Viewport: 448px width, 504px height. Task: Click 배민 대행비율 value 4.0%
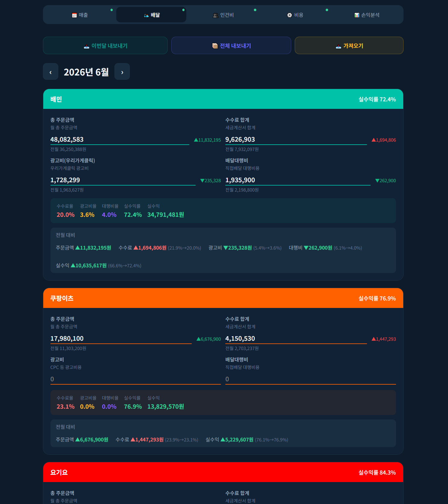pos(109,215)
